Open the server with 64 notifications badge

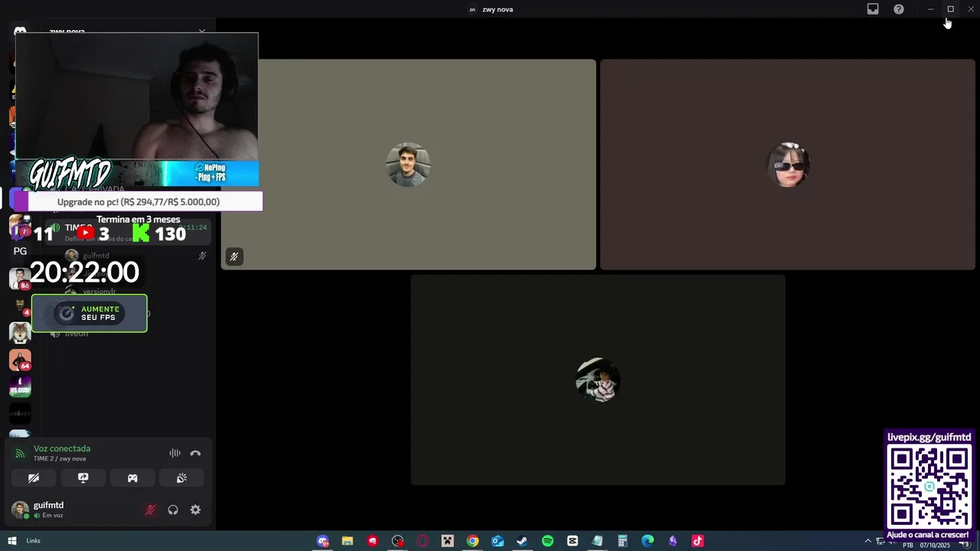[x=20, y=360]
